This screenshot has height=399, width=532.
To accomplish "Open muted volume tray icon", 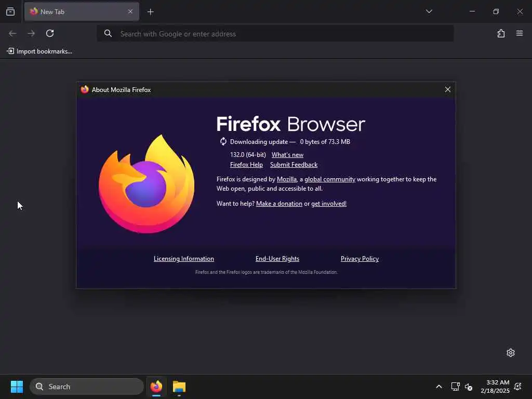I will (469, 387).
